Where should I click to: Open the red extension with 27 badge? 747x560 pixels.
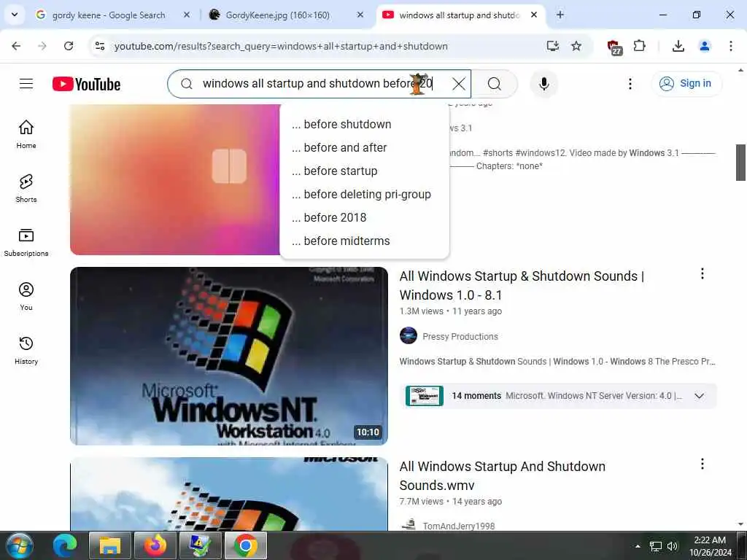tap(614, 47)
